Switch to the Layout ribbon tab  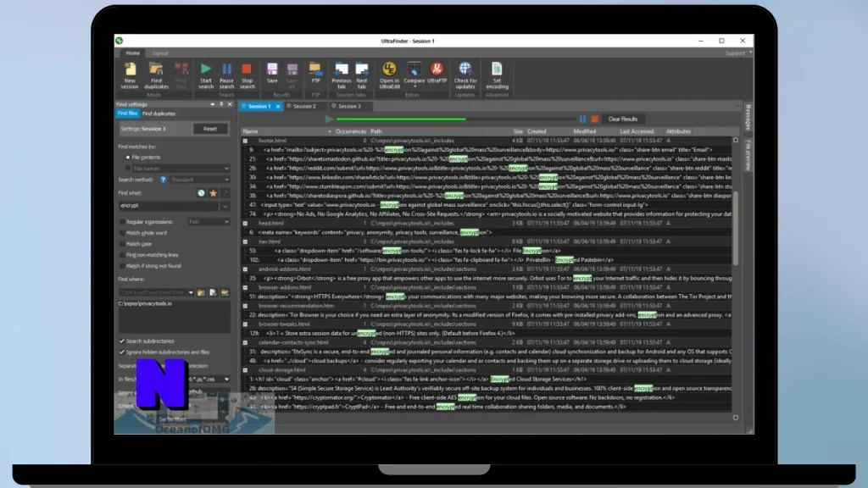160,53
